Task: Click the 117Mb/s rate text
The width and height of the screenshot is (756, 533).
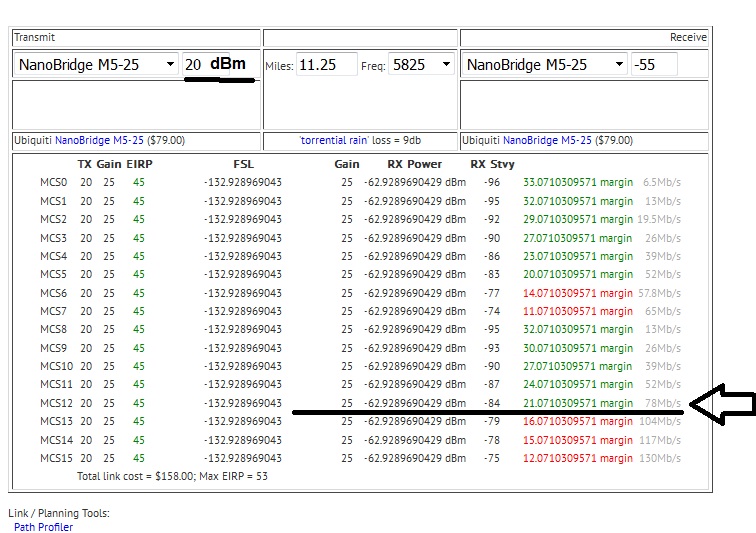Action: [660, 440]
